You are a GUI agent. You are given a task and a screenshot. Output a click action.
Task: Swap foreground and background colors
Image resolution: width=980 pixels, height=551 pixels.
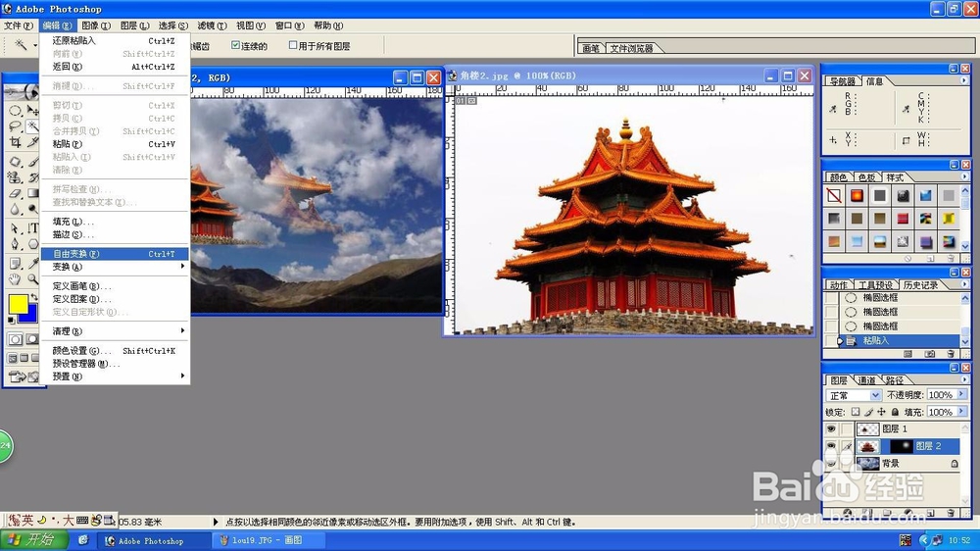pyautogui.click(x=33, y=297)
